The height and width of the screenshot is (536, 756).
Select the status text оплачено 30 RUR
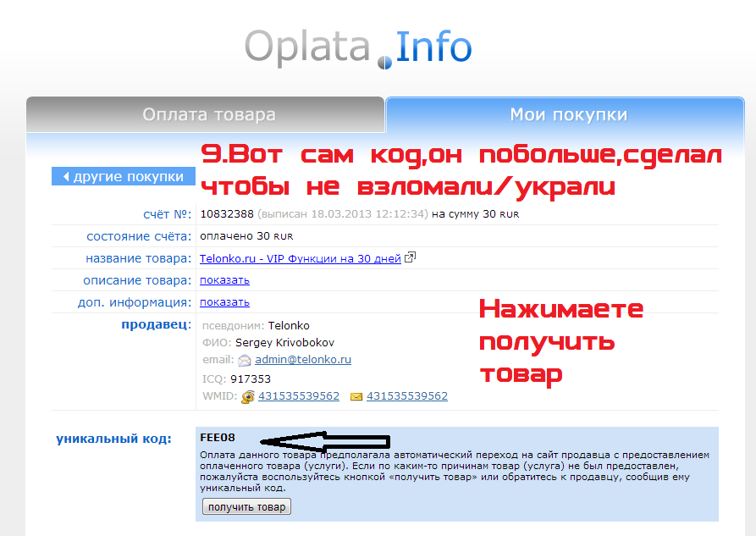coord(246,236)
